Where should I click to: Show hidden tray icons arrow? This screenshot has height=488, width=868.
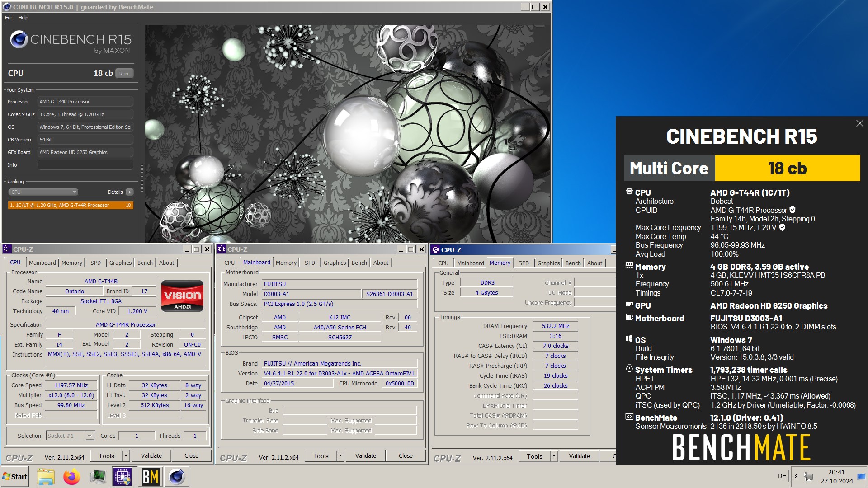click(796, 476)
